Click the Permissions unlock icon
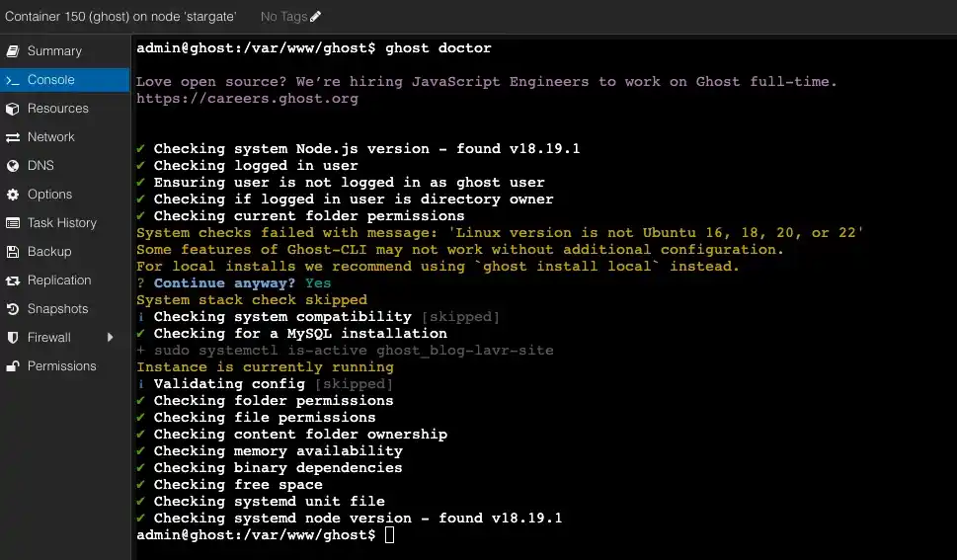Viewport: 957px width, 560px height. pos(12,366)
